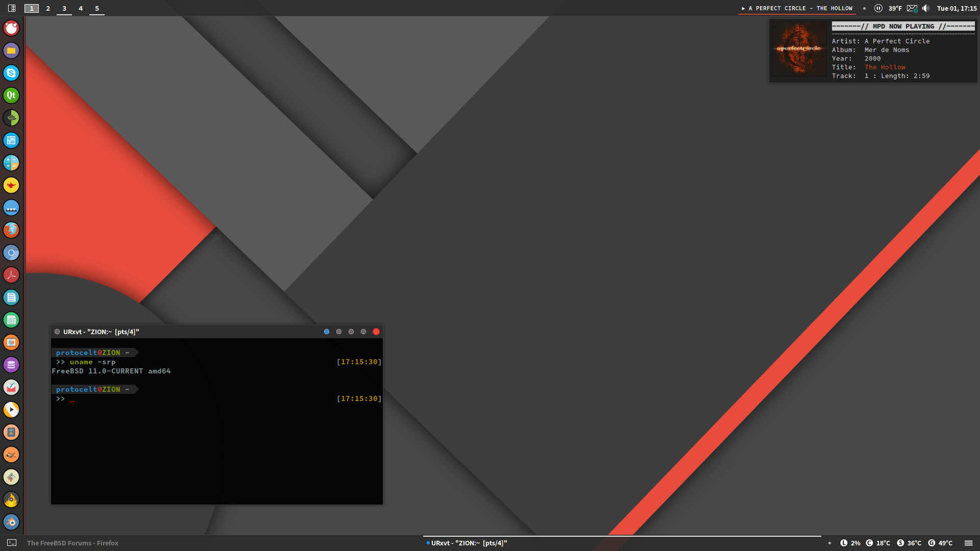Click the Mer de Noms album cover
This screenshot has width=980, height=551.
pyautogui.click(x=799, y=49)
